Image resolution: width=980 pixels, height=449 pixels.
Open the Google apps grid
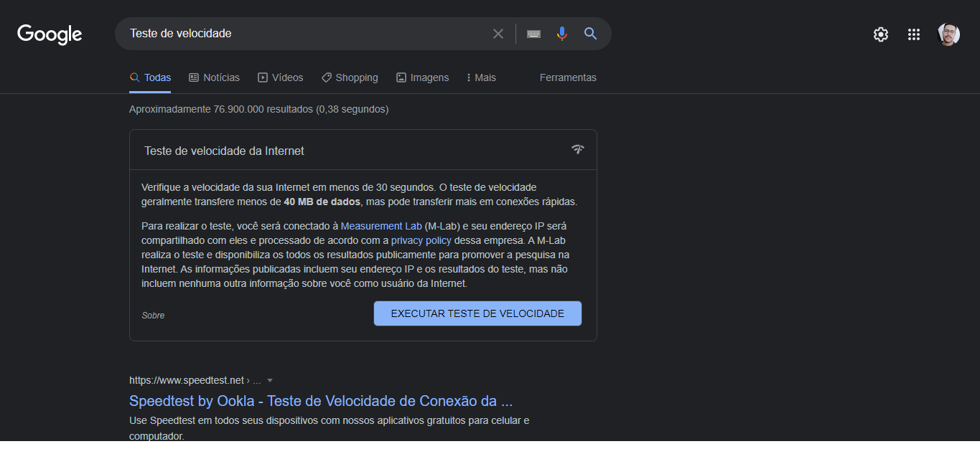point(913,34)
